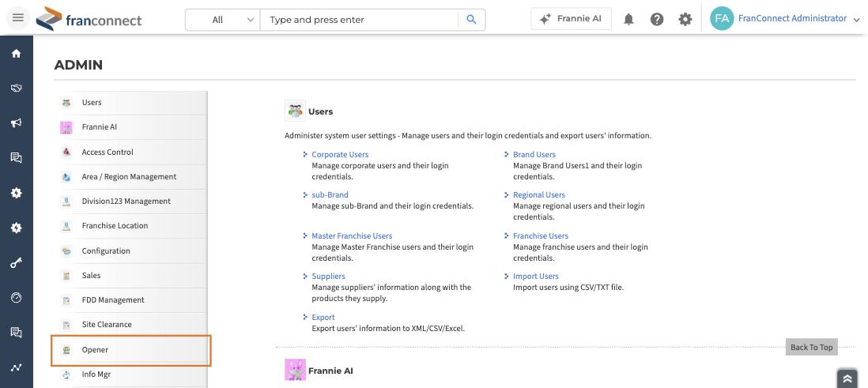Click 'Export users' information to XML/CSV/Excel.' text
This screenshot has width=868, height=388.
tap(388, 328)
